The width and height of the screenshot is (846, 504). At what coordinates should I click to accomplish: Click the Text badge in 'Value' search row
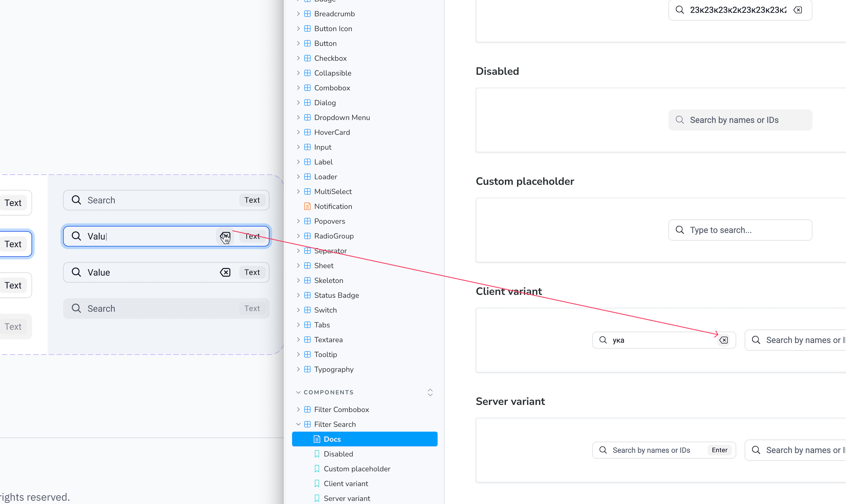252,272
